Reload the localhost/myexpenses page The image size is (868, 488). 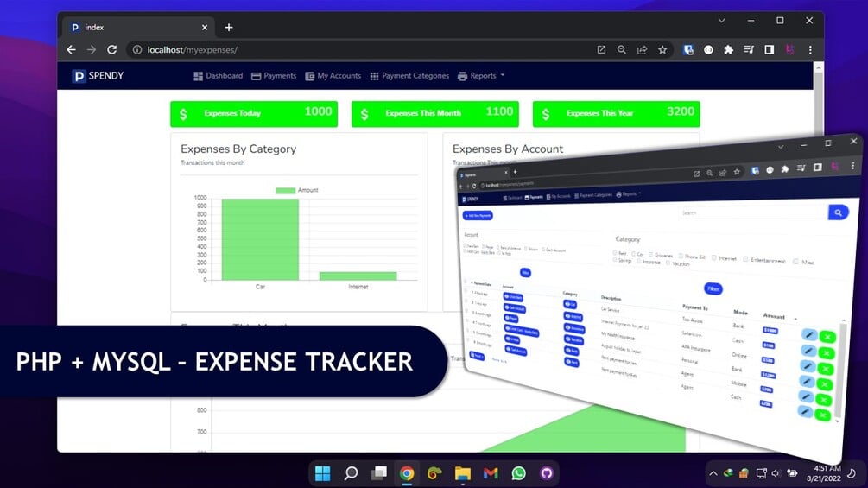pyautogui.click(x=111, y=50)
